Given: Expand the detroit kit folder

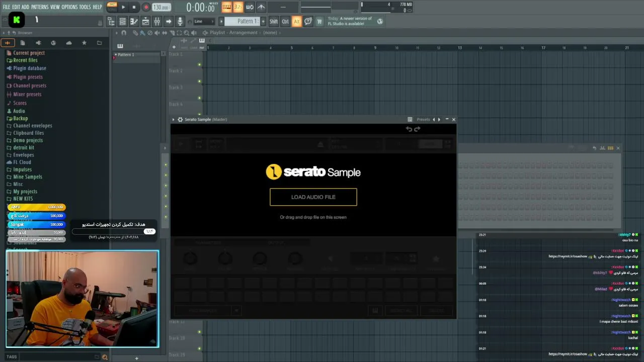Looking at the screenshot, I should coord(20,148).
